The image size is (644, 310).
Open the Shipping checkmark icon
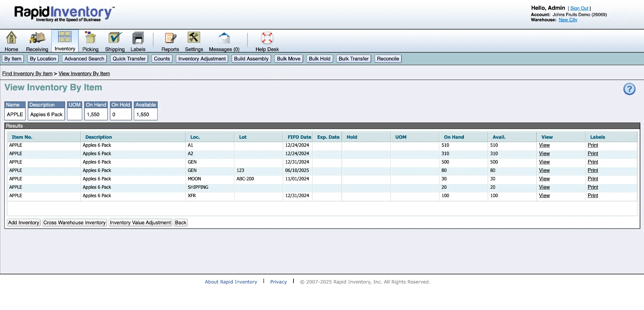(115, 38)
